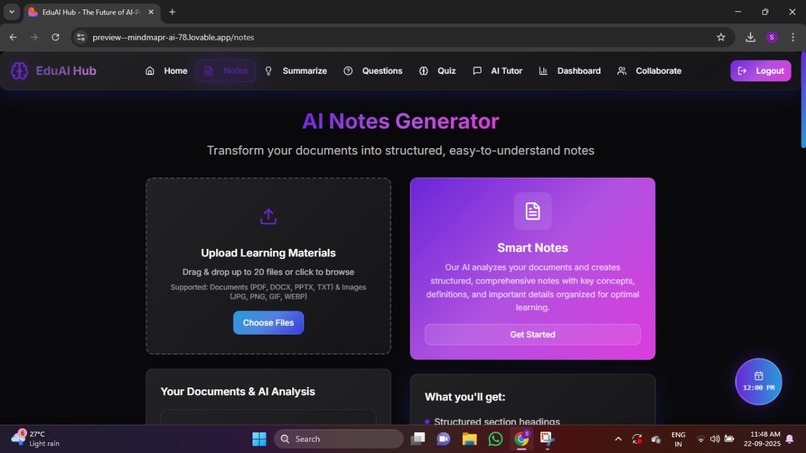Open a new browser tab

tap(172, 12)
